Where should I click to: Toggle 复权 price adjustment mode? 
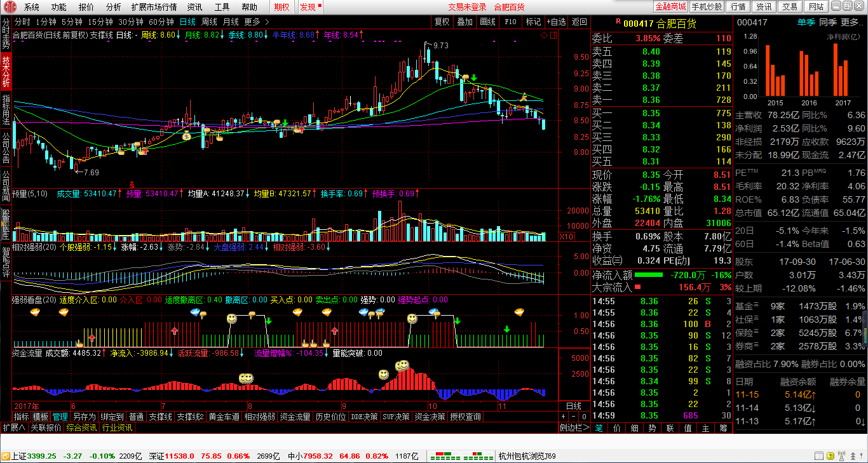pyautogui.click(x=442, y=22)
